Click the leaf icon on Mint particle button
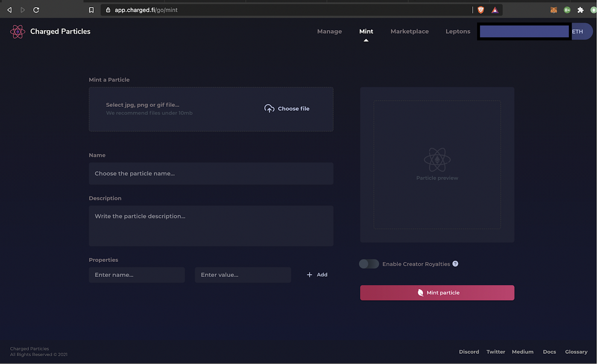Screen dimensions: 598x364 point(420,293)
